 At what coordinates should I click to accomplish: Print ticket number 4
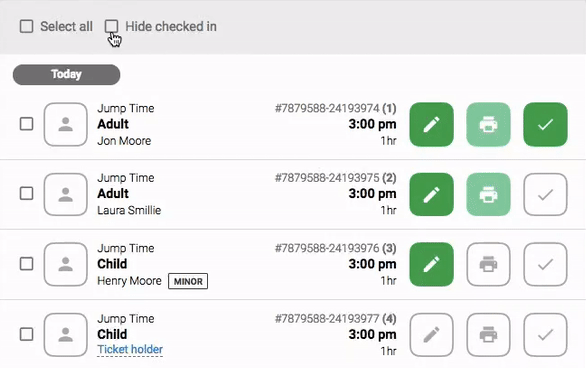point(488,335)
